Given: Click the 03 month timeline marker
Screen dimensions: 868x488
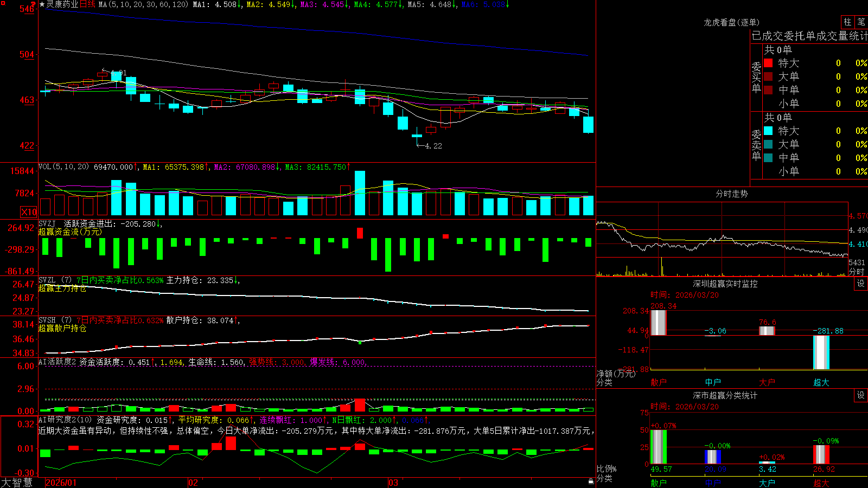Looking at the screenshot, I should [393, 483].
